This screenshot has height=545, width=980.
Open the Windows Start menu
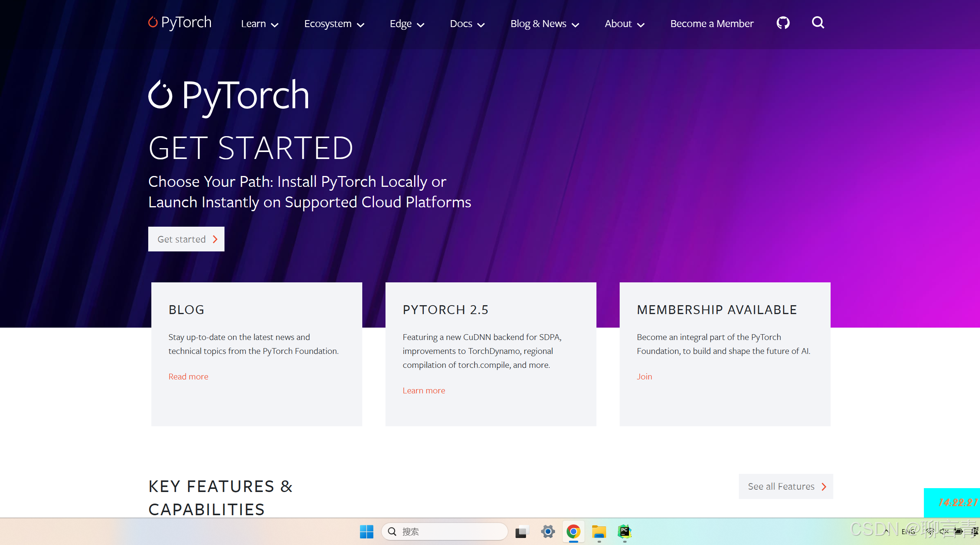coord(366,531)
